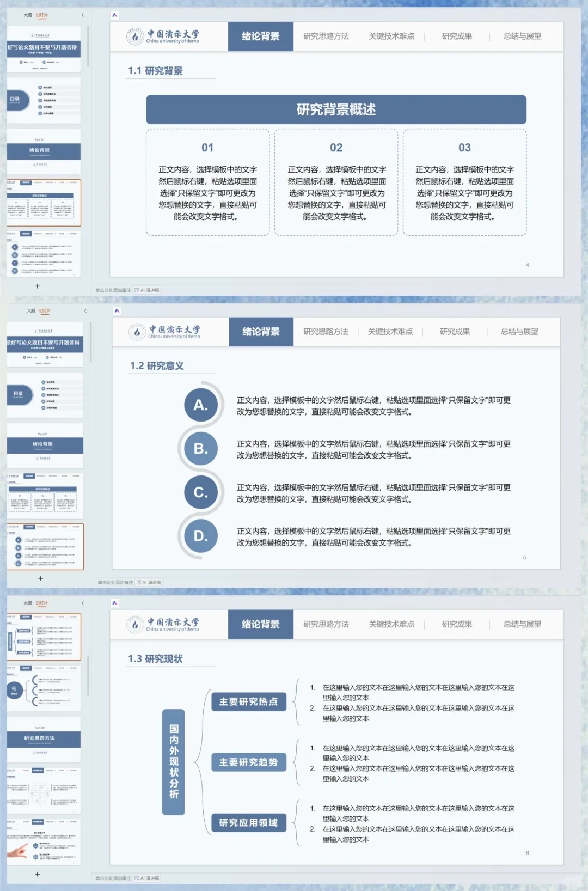Open the Part.01 绪论背景 thumbnail in the 1.2 研究意义 window
588x891 pixels.
(x=45, y=446)
